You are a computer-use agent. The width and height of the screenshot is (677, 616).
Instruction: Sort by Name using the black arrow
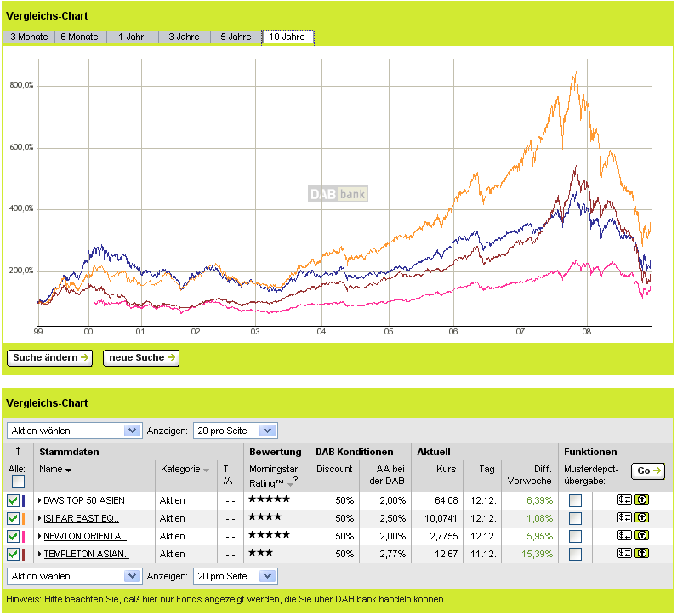point(69,471)
